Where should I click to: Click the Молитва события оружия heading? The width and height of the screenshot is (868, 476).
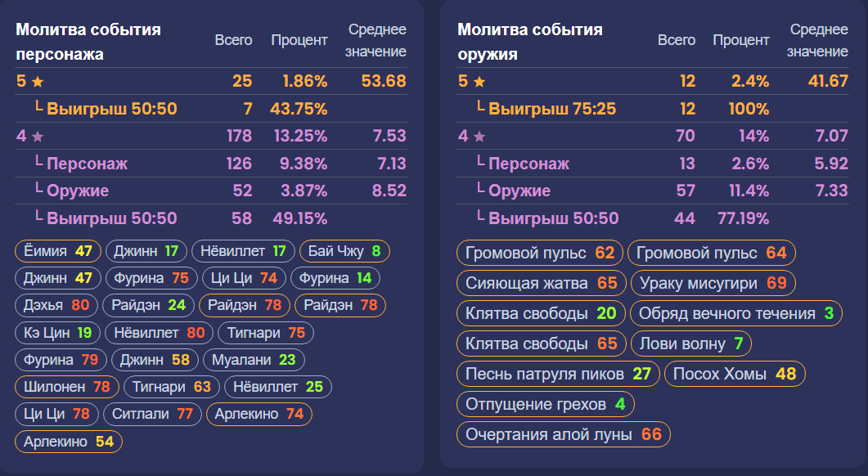click(530, 42)
